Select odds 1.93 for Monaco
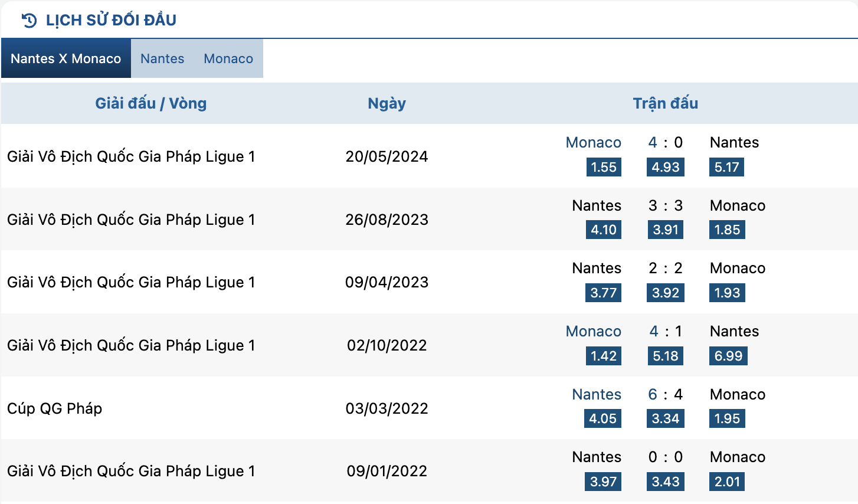 tap(727, 293)
